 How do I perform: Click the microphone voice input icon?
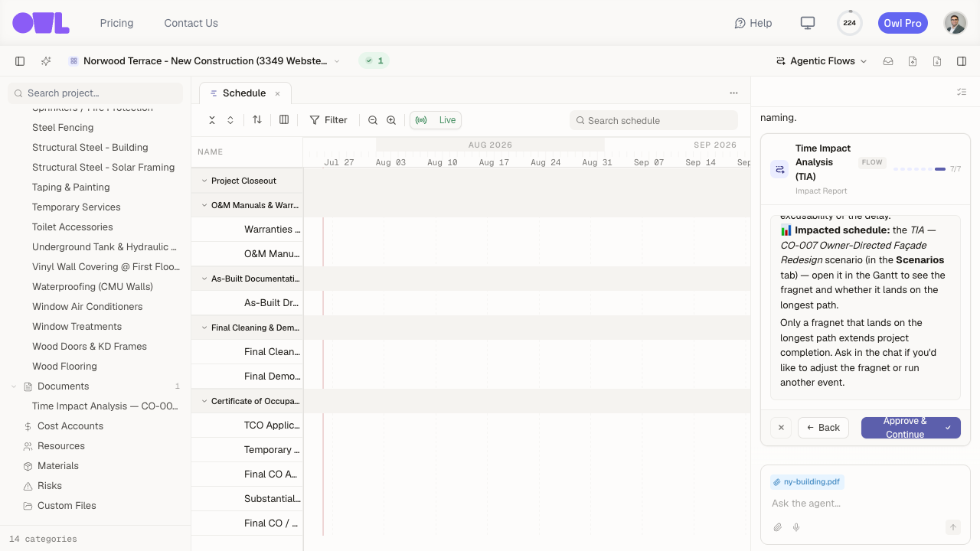796,527
